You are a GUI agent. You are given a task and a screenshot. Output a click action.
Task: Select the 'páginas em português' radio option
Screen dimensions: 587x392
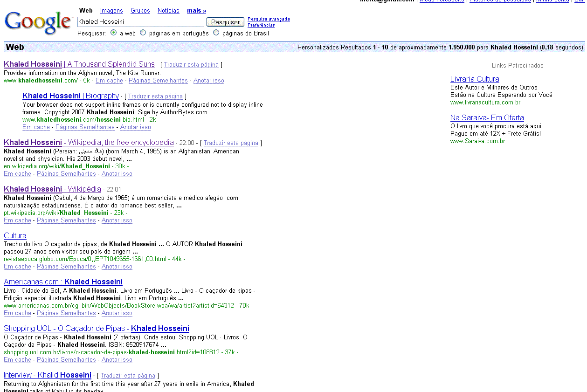tap(143, 33)
